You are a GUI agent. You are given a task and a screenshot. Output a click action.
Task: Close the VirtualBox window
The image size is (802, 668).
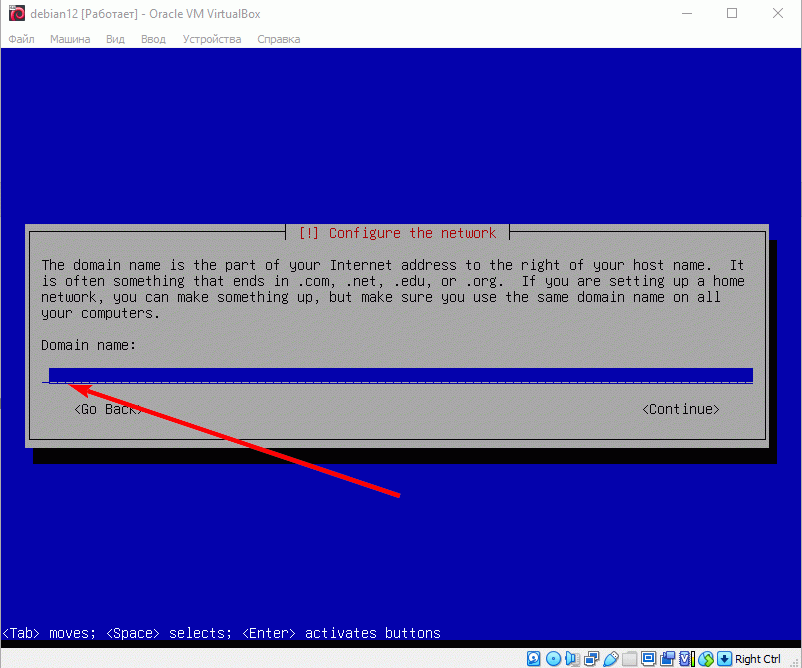coord(778,13)
